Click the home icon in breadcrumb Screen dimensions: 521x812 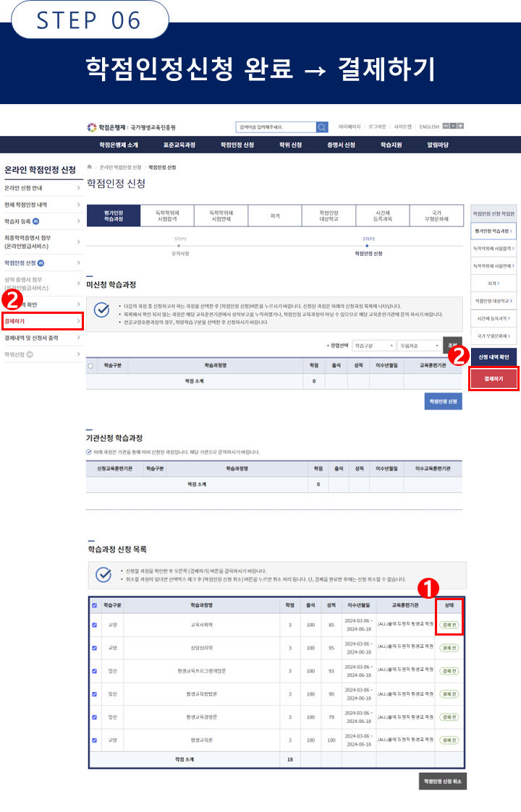[90, 167]
